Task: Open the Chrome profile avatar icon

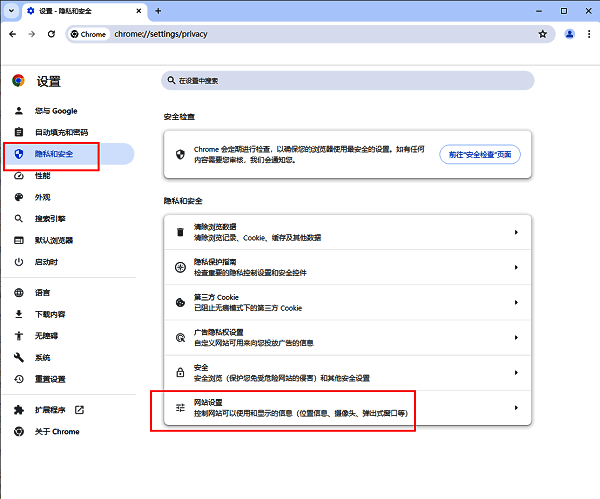Action: (569, 33)
